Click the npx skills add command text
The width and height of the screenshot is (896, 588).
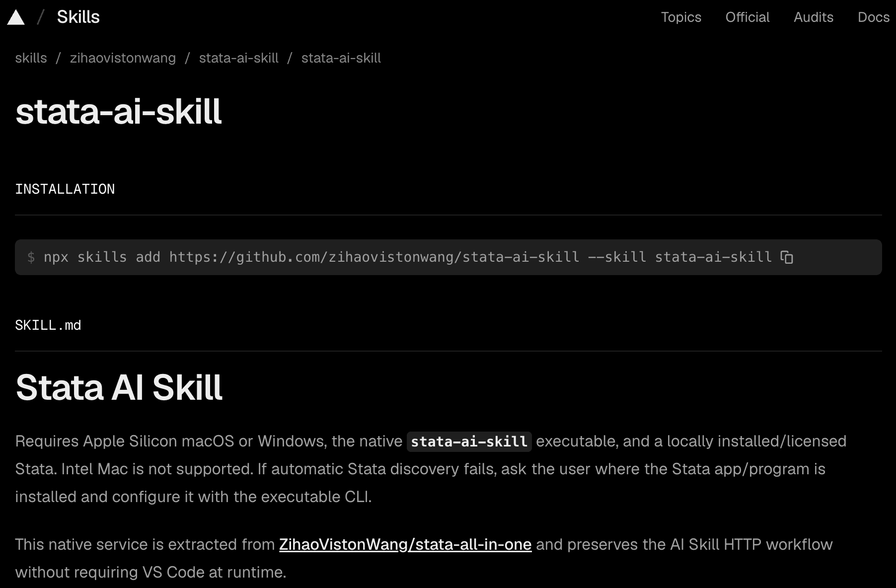(x=408, y=257)
